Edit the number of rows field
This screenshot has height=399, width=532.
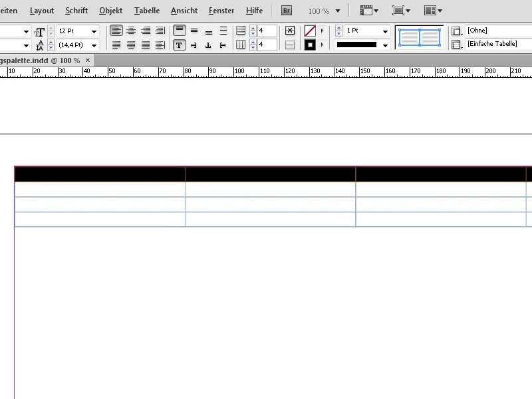[267, 31]
